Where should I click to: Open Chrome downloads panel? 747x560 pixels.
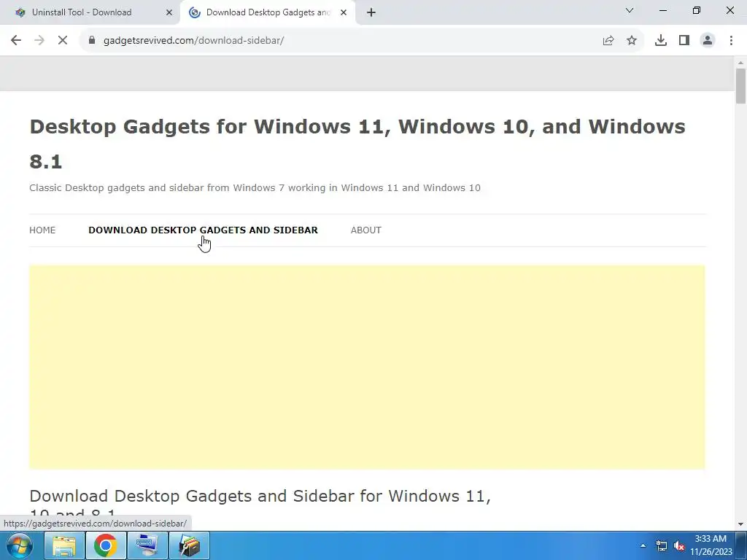pyautogui.click(x=661, y=41)
